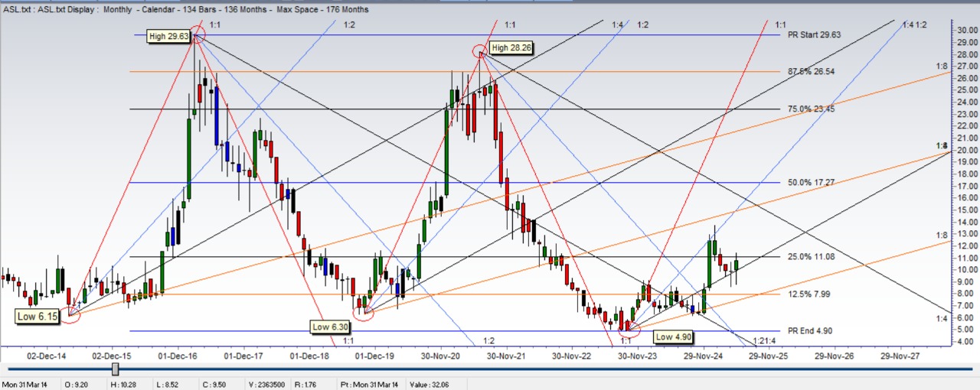Select the "50.0% 17.27" retracement label
This screenshot has width=980, height=390.
812,183
